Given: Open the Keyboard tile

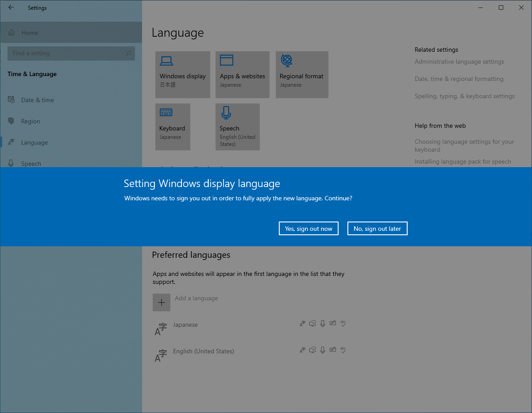Looking at the screenshot, I should [173, 126].
